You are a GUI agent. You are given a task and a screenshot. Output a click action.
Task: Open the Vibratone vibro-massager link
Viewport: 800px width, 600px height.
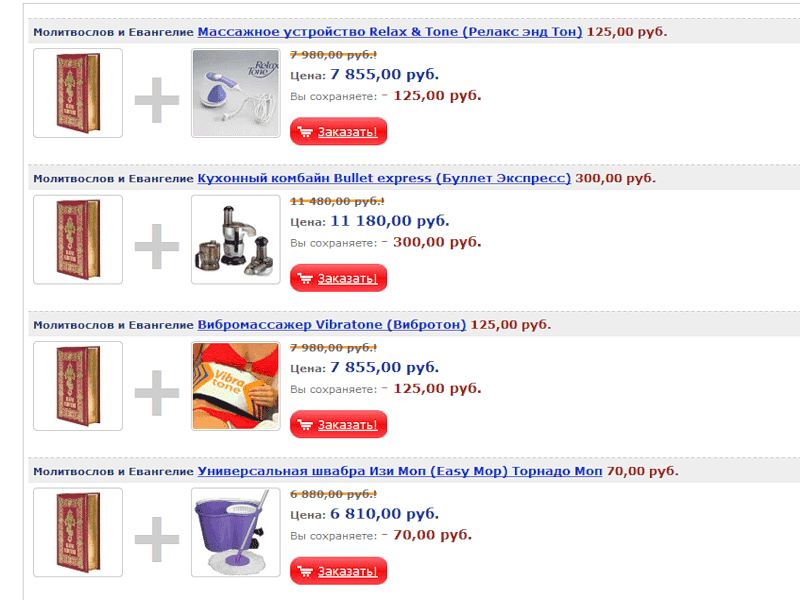point(332,325)
